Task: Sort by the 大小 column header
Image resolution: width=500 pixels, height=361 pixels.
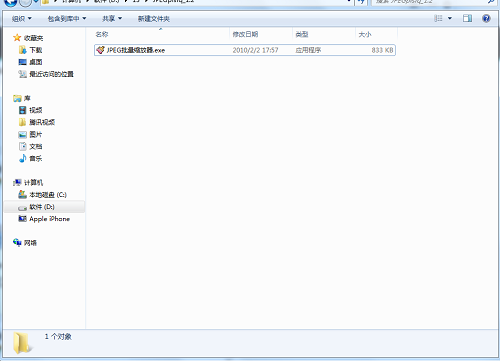Action: click(x=376, y=34)
